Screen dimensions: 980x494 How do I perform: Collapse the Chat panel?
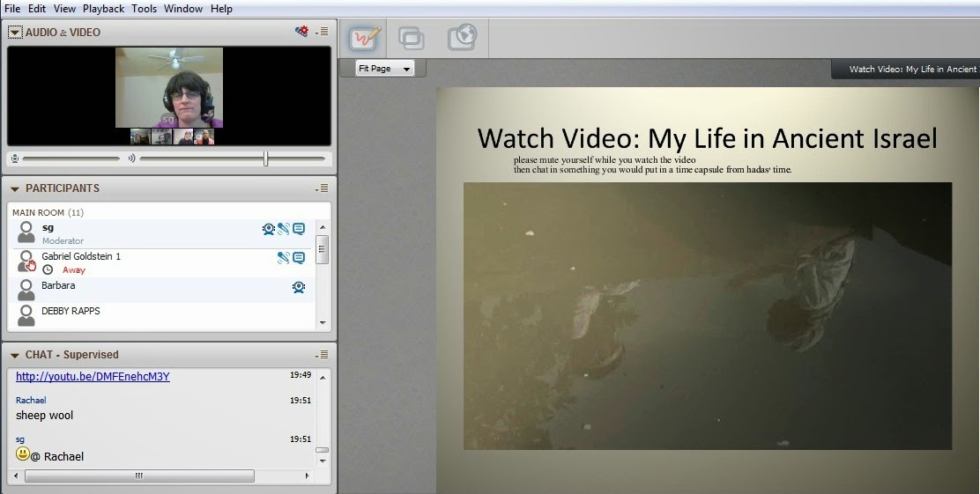click(15, 356)
